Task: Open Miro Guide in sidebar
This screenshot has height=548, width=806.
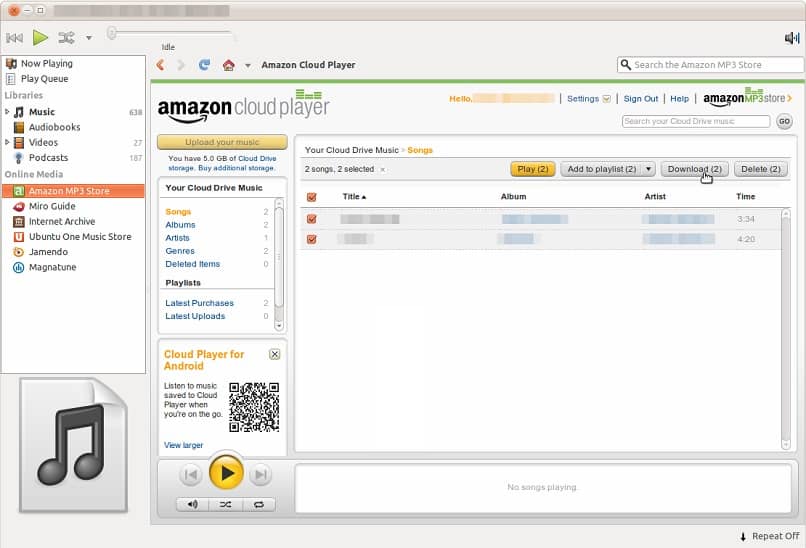Action: pyautogui.click(x=52, y=206)
